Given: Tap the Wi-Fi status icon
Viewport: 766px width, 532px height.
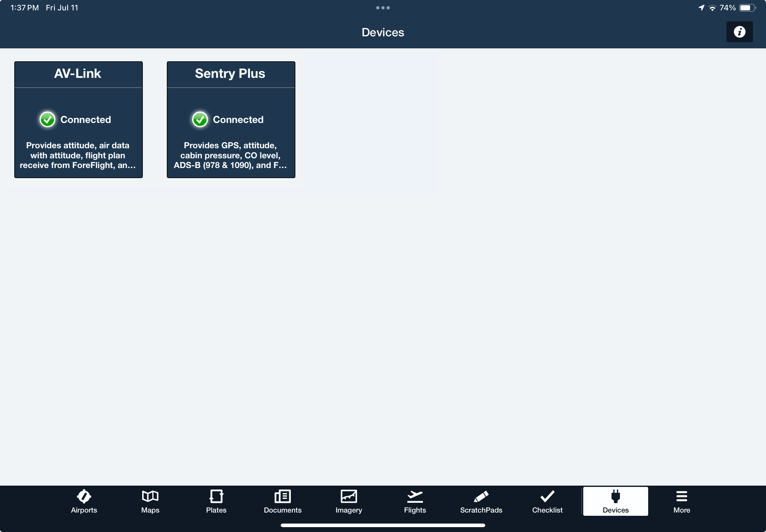Looking at the screenshot, I should pos(712,8).
